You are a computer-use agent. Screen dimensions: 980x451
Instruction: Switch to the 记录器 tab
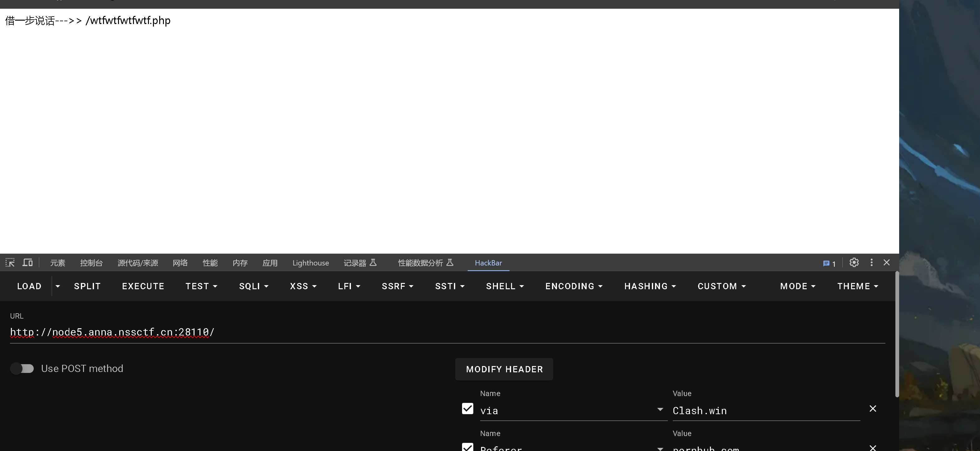coord(360,263)
